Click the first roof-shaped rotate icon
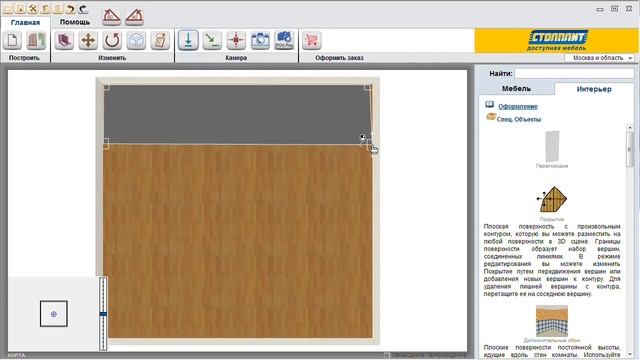Viewport: 640px width, 360px height. [x=111, y=16]
